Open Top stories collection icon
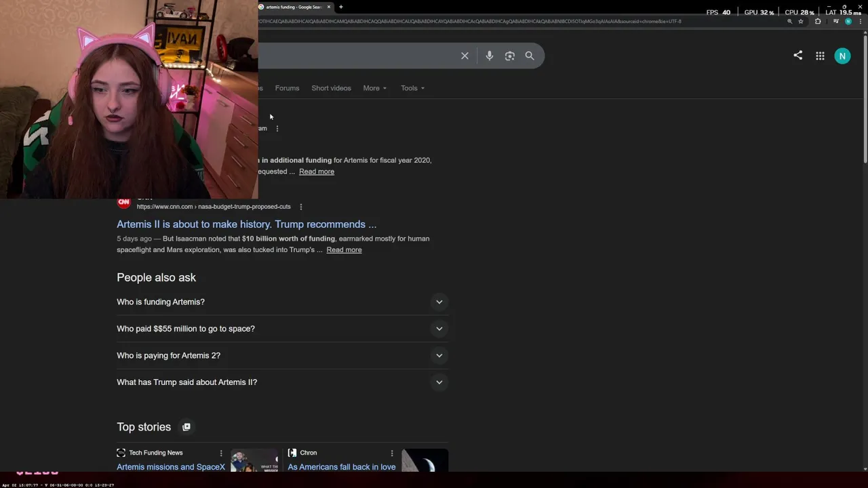Image resolution: width=868 pixels, height=488 pixels. [x=186, y=427]
